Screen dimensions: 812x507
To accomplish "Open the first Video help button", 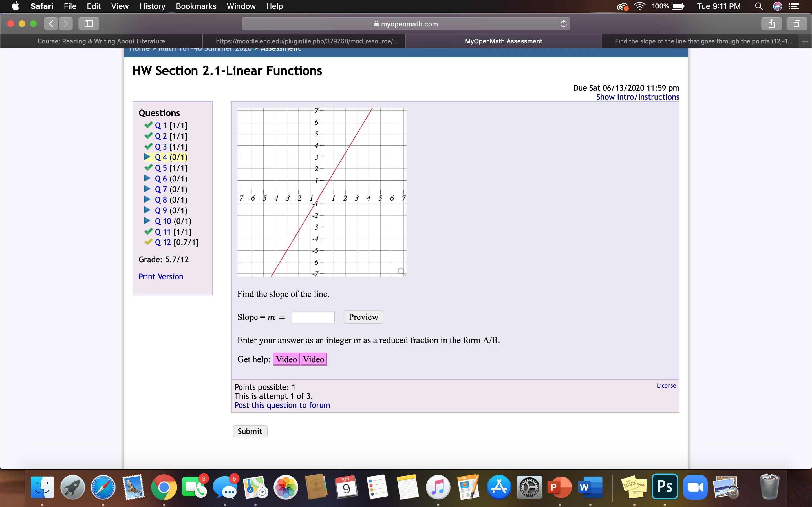I will point(286,359).
